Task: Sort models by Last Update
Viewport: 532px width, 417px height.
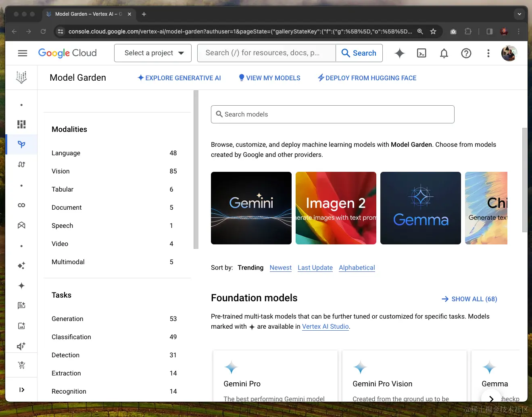Action: point(315,268)
